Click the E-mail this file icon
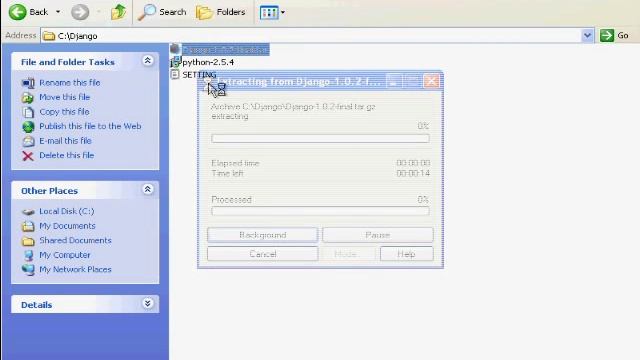Viewport: 640px width, 360px height. click(x=28, y=141)
